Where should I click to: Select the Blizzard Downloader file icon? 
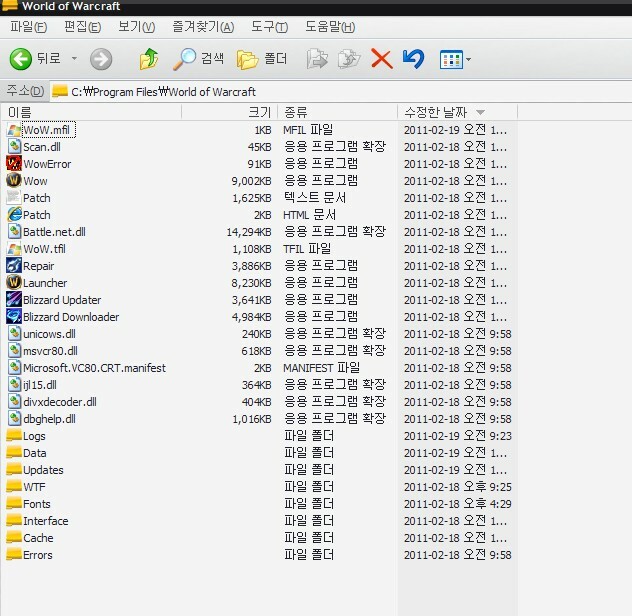pyautogui.click(x=14, y=317)
